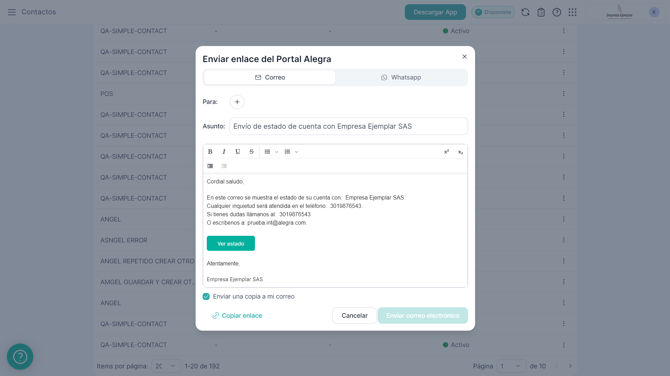
Task: Open the numbered list dropdown in the editor
Action: click(291, 152)
